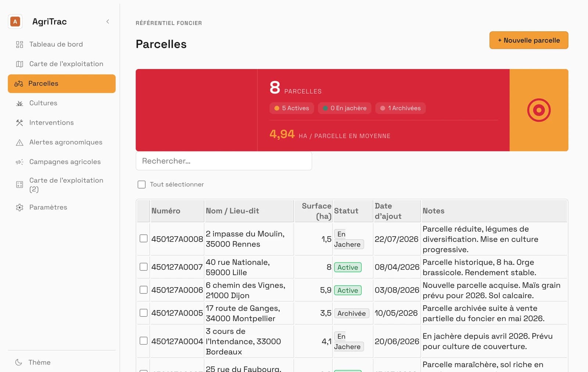
Task: Select the row checkbox for parcel 450127A0008
Action: coord(144,239)
